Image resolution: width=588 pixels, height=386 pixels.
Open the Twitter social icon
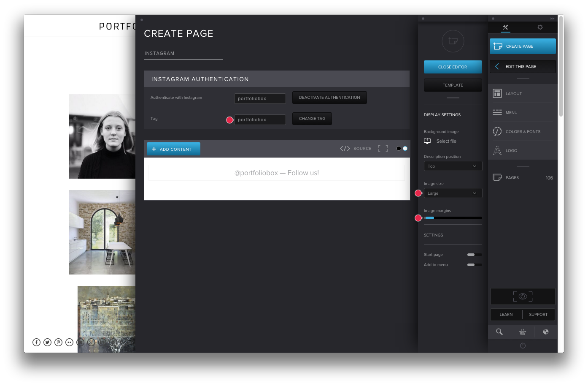[x=47, y=342]
